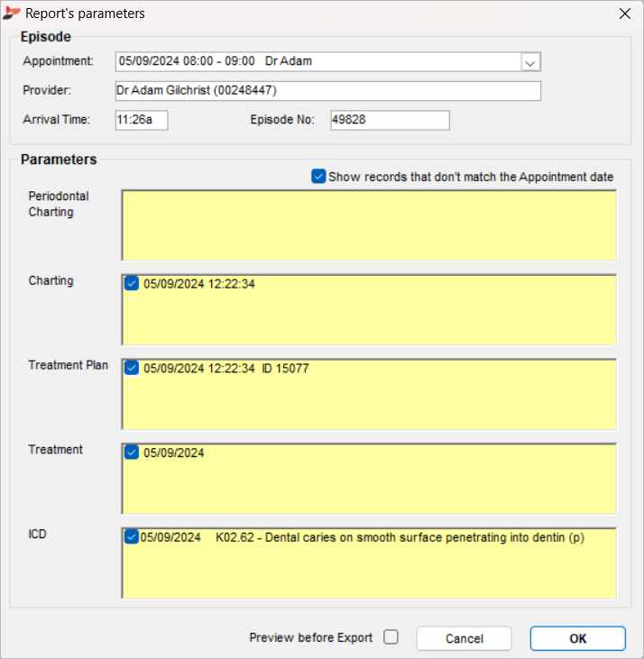This screenshot has height=659, width=644.
Task: Enable Preview before Export checkbox
Action: tap(391, 637)
